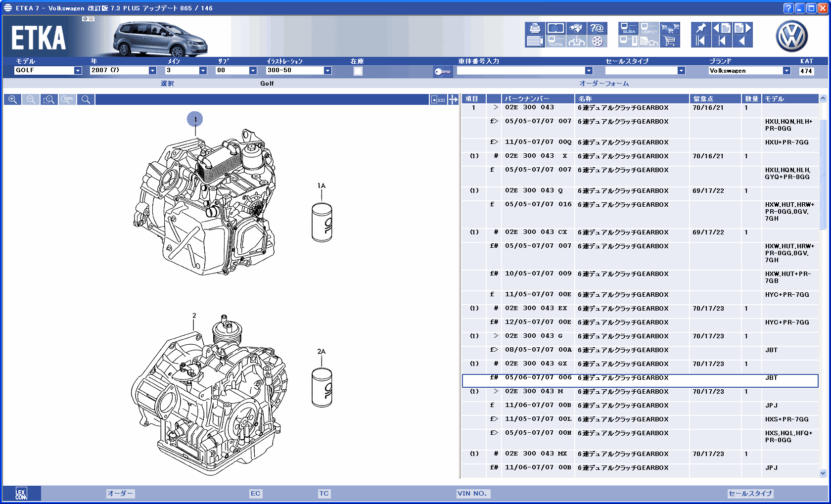Click the オーダー button in status bar
Viewport: 831px width, 504px height.
pos(120,494)
